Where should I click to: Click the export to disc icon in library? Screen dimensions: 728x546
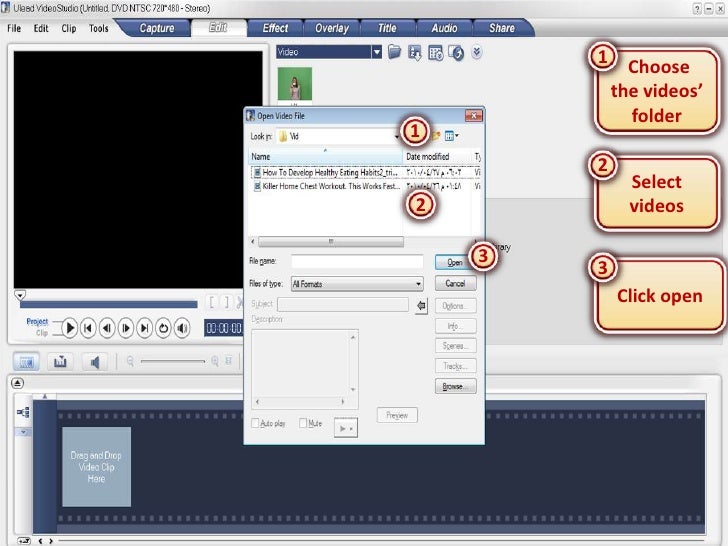tap(456, 53)
